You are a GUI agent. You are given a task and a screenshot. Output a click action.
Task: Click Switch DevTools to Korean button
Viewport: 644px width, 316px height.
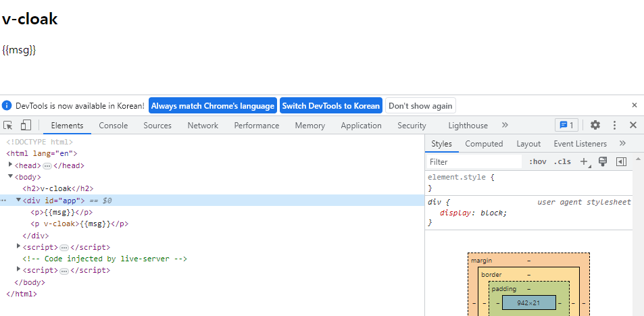pos(331,105)
